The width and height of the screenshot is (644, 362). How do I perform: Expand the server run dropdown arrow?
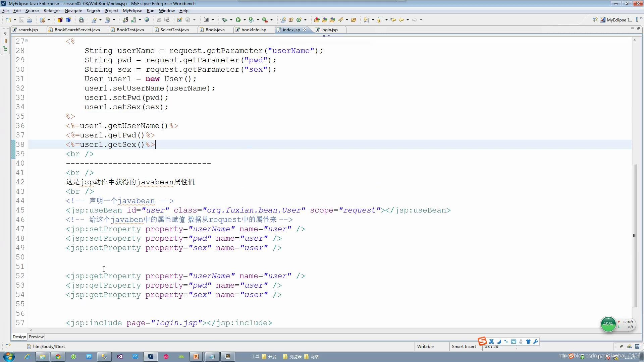[x=140, y=20]
